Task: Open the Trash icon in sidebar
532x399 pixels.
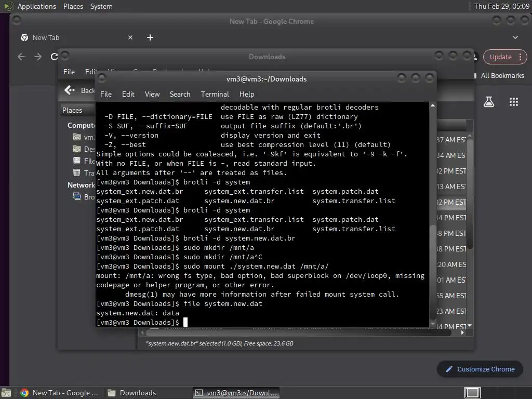Action: [x=77, y=172]
